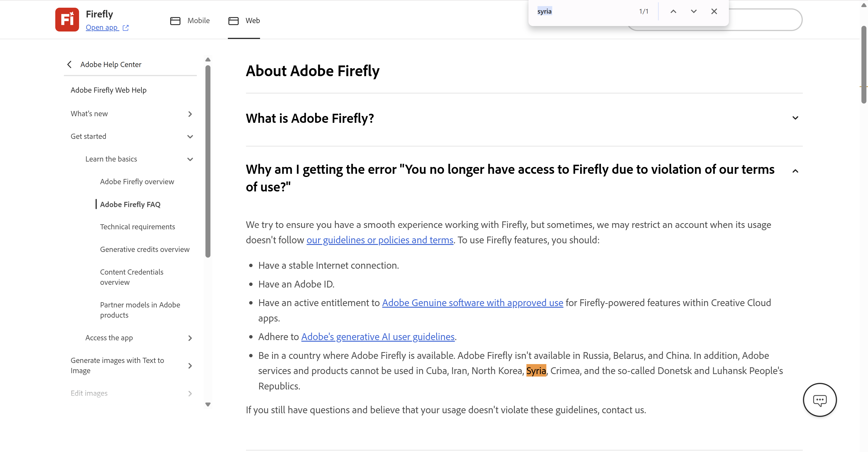Expand the "What is Adobe Firefly?" section
This screenshot has width=868, height=452.
tap(795, 118)
